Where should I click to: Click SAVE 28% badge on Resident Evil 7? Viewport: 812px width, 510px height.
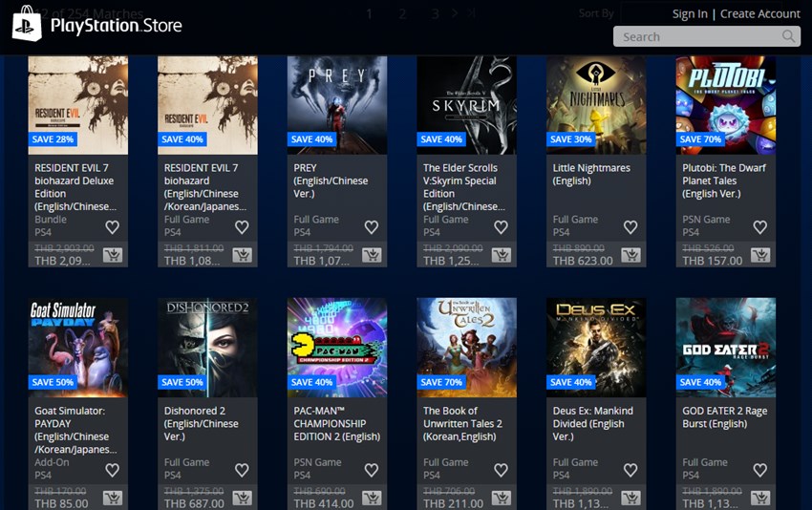point(53,139)
